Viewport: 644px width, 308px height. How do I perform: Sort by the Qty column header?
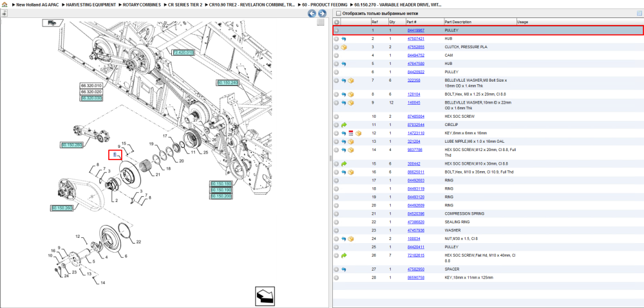click(392, 22)
